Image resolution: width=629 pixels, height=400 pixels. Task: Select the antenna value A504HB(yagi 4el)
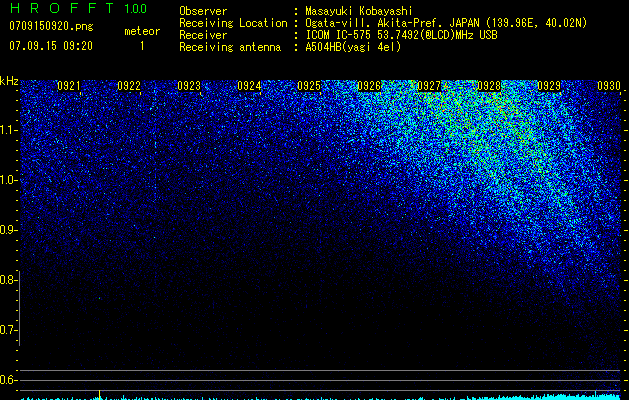tap(353, 47)
